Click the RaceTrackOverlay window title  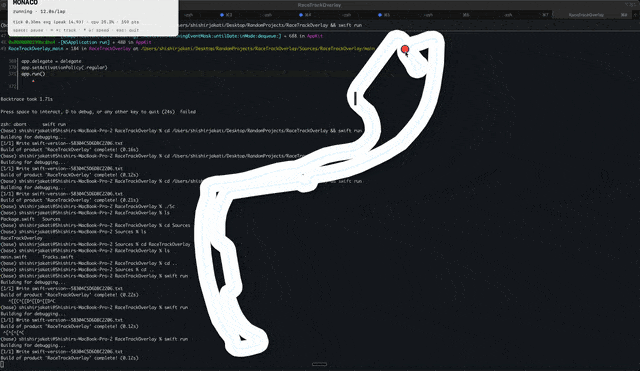pyautogui.click(x=319, y=5)
